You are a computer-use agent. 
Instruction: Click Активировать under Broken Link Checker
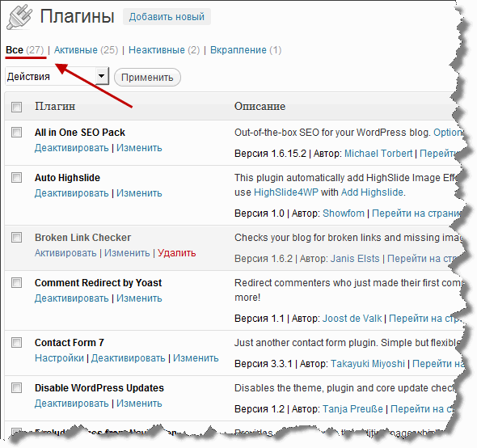[65, 253]
